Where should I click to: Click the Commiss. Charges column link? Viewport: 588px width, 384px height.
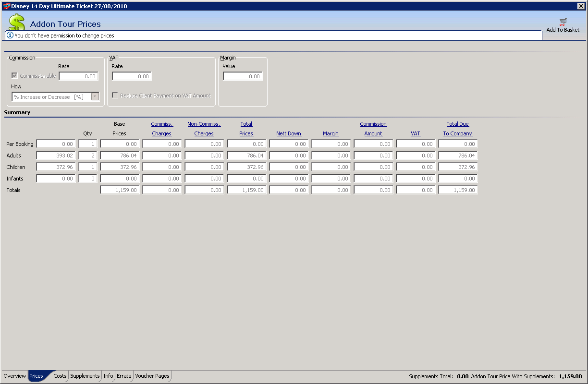[x=162, y=129]
